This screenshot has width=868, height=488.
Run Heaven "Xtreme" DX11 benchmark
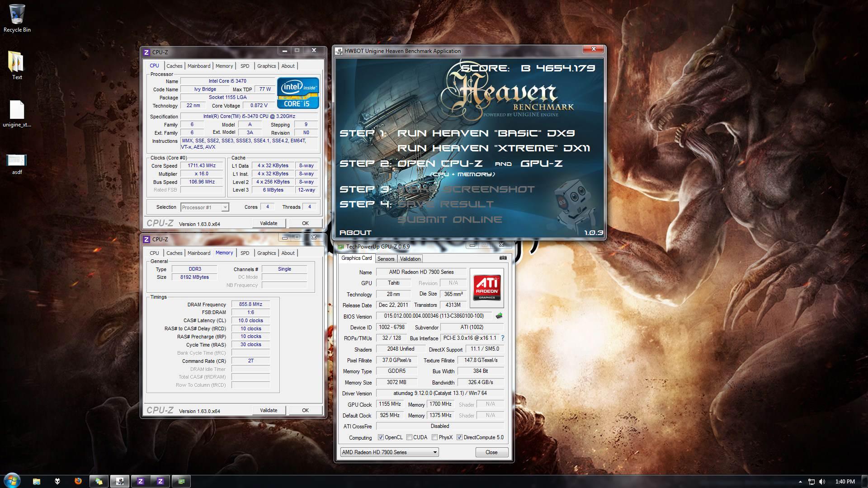pos(494,148)
